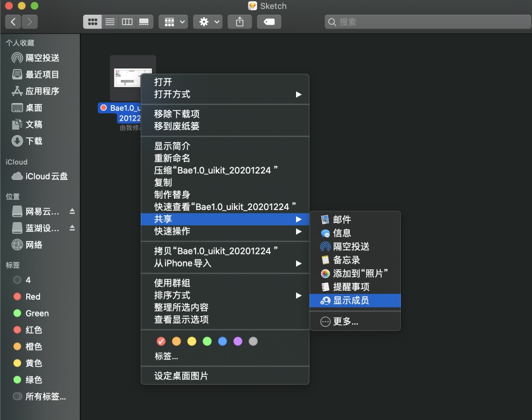Eject the 网易云 volume

coord(72,211)
